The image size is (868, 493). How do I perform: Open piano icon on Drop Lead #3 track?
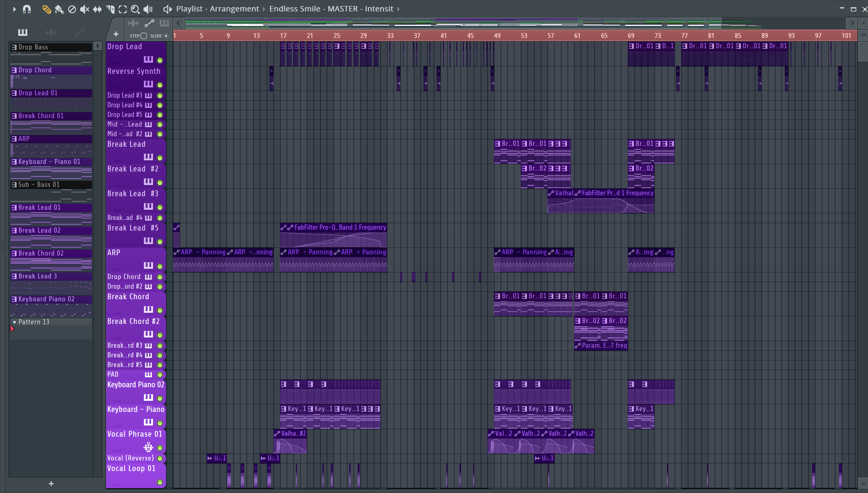[x=148, y=96]
